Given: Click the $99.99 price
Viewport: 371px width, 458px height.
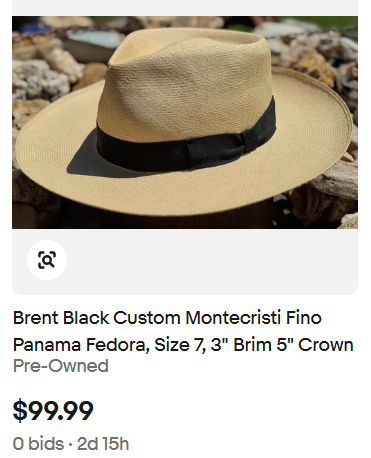Looking at the screenshot, I should pos(53,411).
